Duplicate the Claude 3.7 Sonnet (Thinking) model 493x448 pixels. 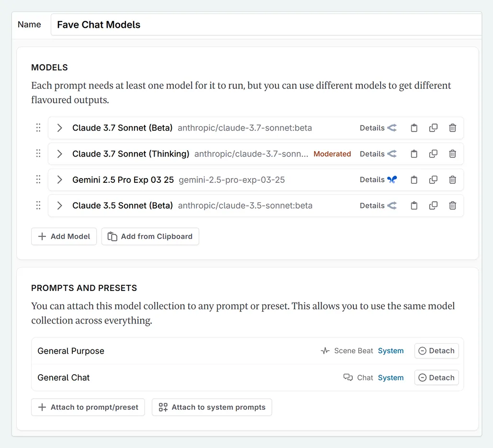(433, 154)
